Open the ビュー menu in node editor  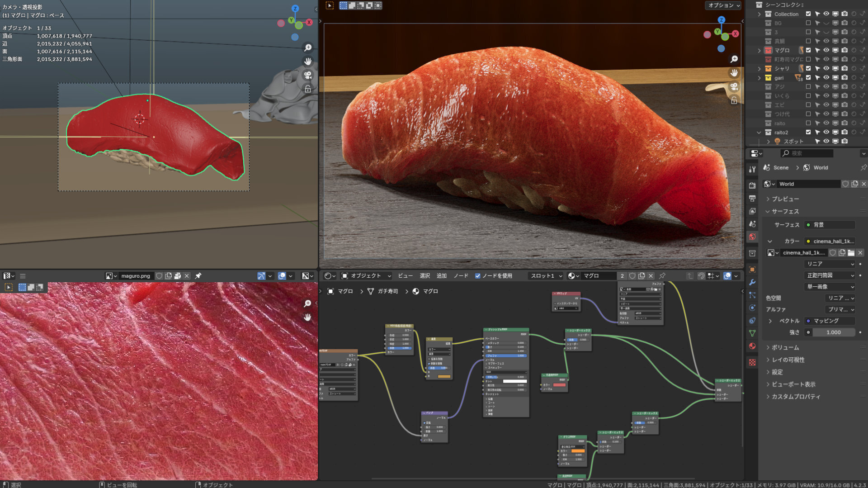point(405,276)
